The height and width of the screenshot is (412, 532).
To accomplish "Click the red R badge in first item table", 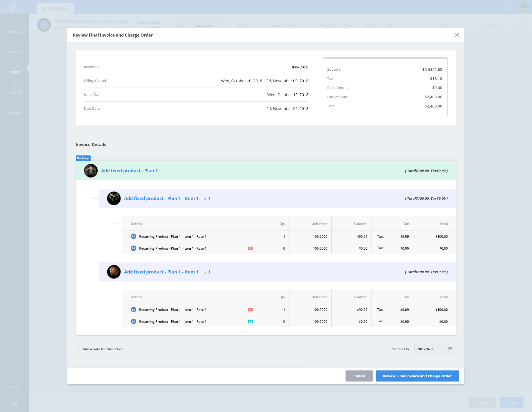I will 250,249.
